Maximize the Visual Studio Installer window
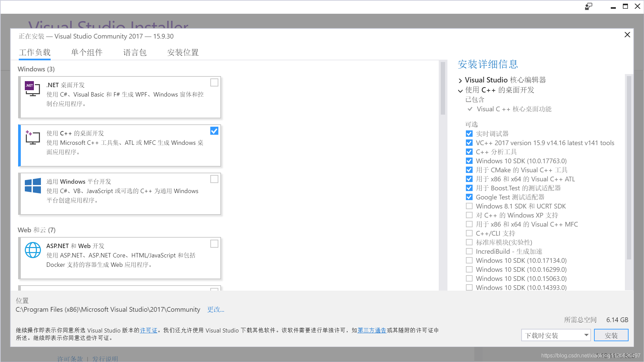 click(x=625, y=6)
